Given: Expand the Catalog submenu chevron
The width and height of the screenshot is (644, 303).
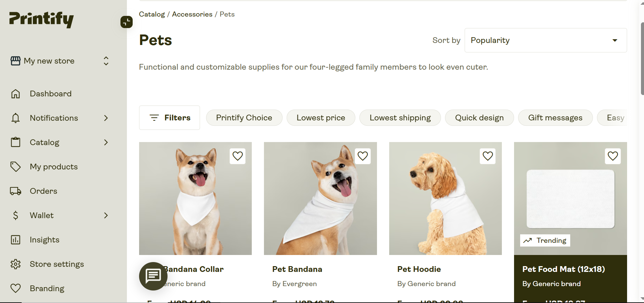Looking at the screenshot, I should 106,142.
